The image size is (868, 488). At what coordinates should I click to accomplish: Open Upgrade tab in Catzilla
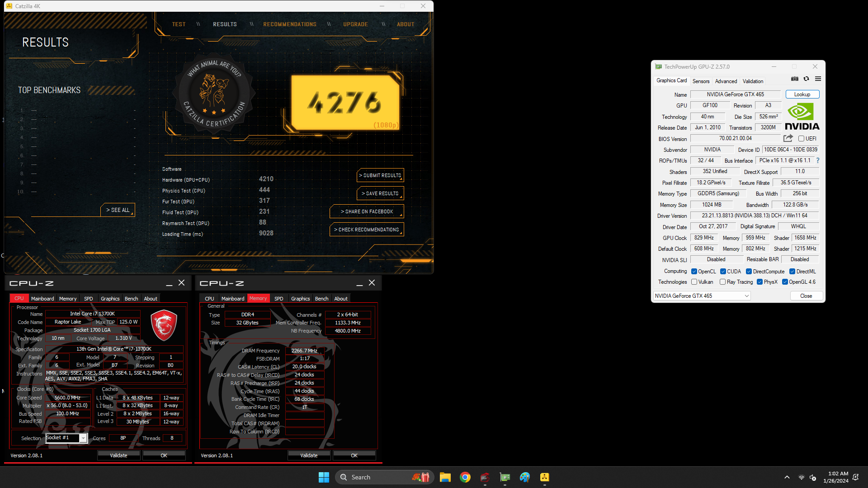tap(355, 24)
